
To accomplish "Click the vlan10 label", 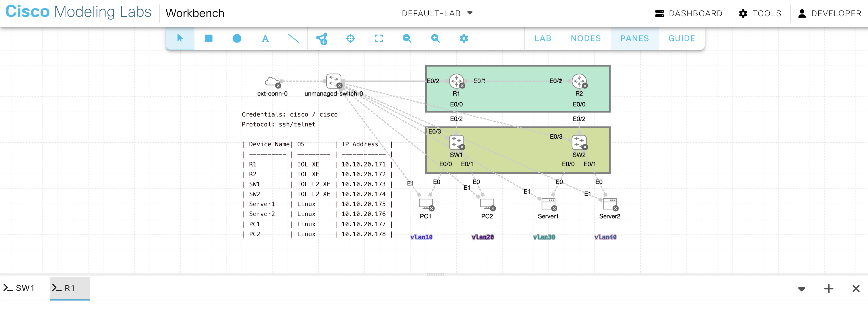I will pos(421,237).
